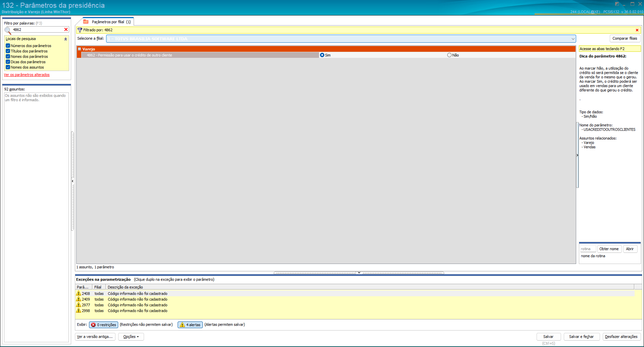Click 'Ver a versão antiga...' button
Screen dimensions: 644x347
coord(95,337)
